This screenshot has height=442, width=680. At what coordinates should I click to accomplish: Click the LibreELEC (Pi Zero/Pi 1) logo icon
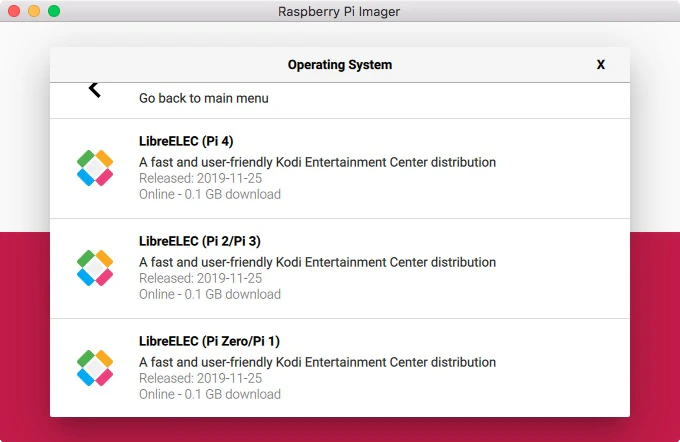tap(95, 368)
